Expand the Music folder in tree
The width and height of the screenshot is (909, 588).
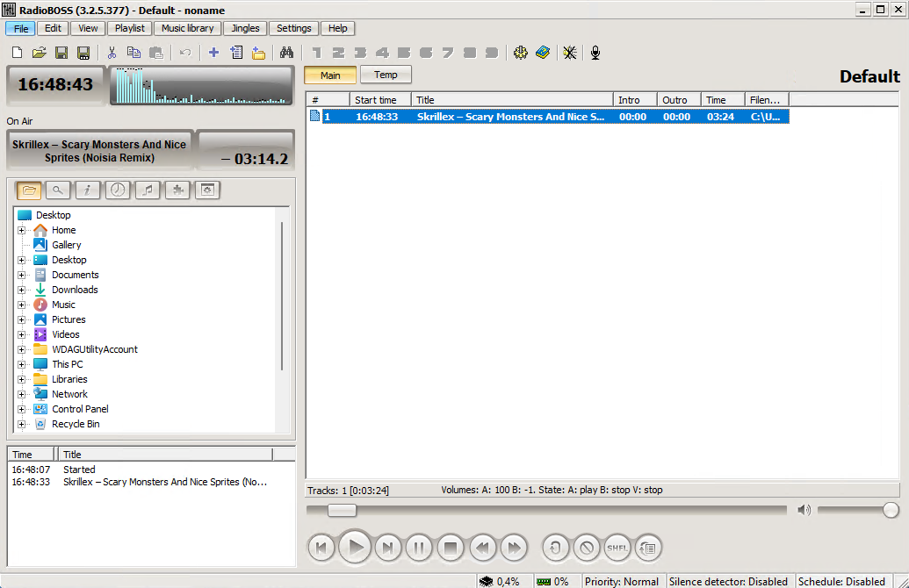click(21, 305)
